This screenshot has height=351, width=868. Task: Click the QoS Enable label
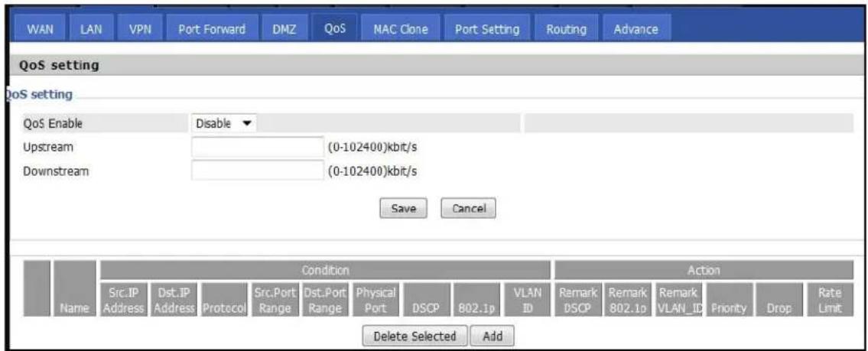[x=53, y=124]
